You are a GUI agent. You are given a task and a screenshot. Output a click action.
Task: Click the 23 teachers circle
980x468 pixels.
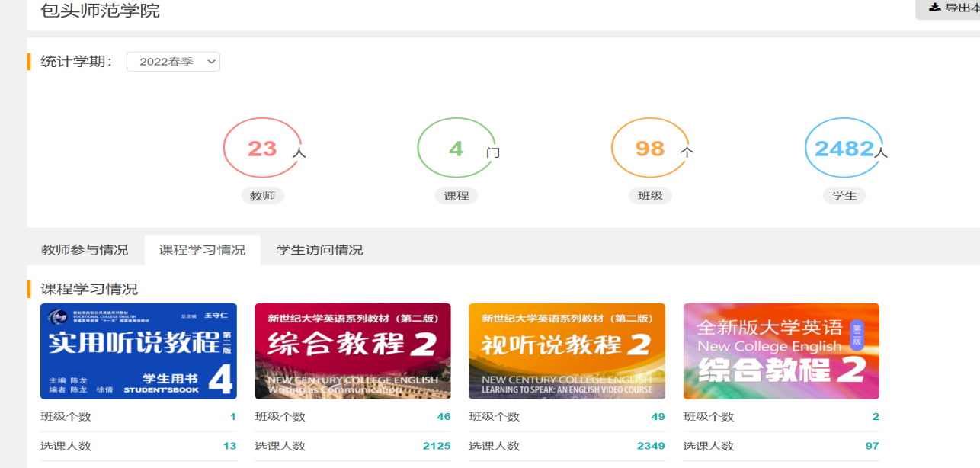[263, 148]
